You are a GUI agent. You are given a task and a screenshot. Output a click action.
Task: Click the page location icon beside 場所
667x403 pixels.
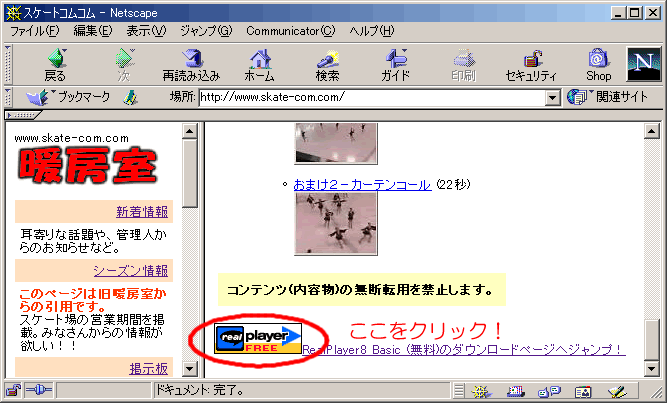pos(130,97)
